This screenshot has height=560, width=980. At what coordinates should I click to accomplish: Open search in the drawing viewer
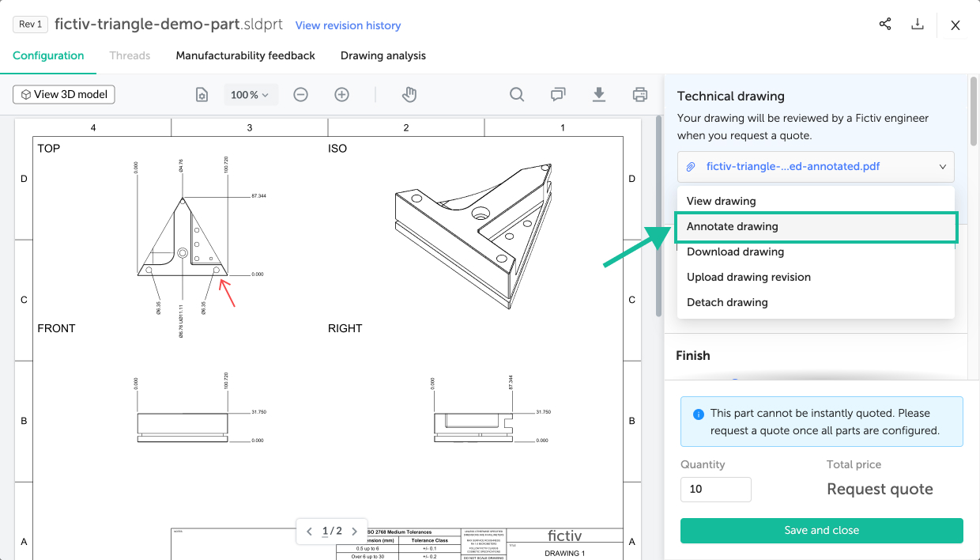pyautogui.click(x=517, y=95)
